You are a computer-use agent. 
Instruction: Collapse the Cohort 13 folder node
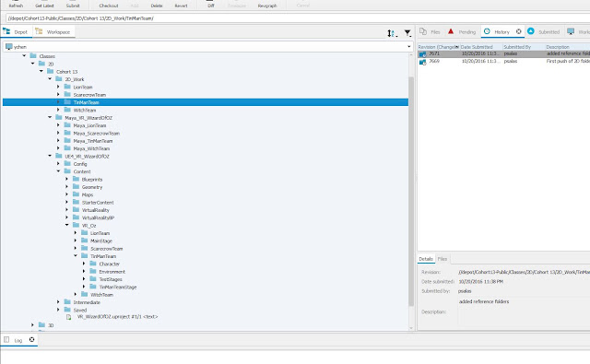[x=41, y=71]
